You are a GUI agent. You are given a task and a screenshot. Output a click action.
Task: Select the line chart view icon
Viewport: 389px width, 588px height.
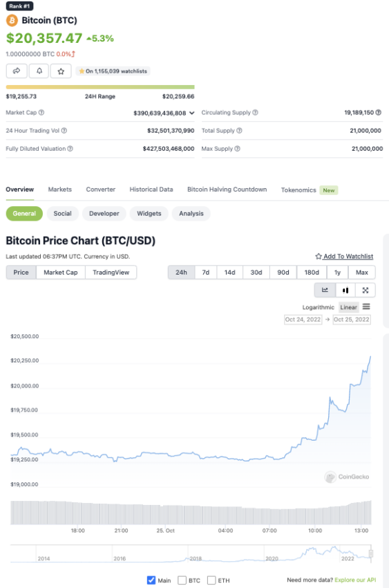click(325, 290)
